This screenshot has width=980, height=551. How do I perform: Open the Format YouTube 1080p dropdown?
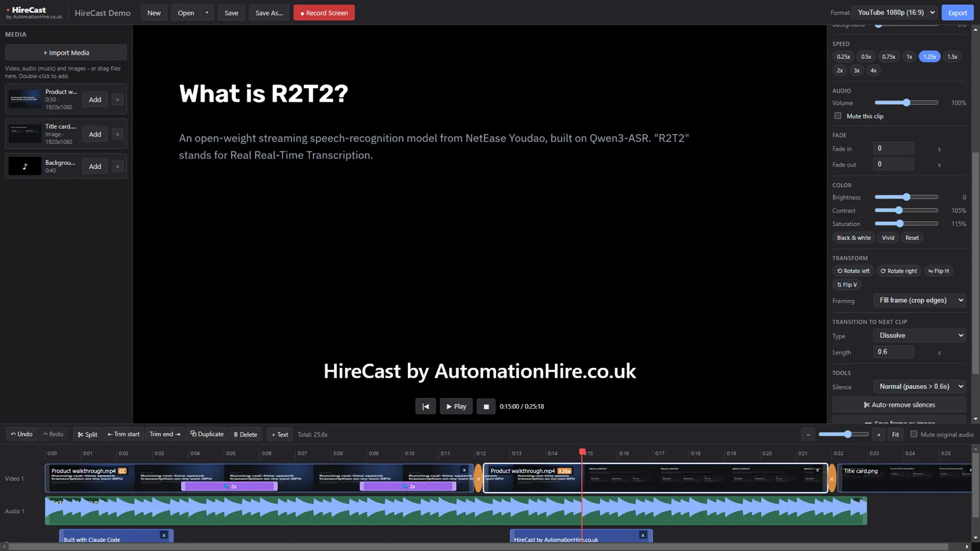point(895,12)
